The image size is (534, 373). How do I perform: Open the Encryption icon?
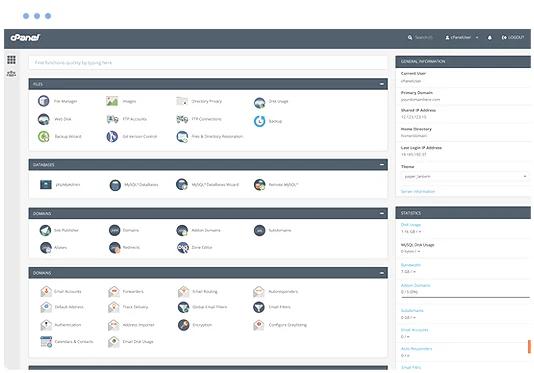184,325
